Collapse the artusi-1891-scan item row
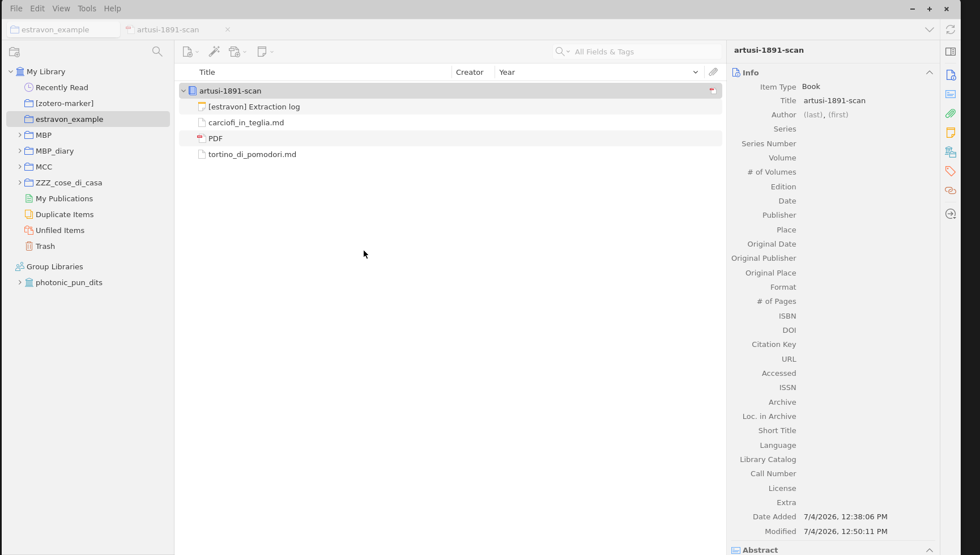The width and height of the screenshot is (980, 555). coord(184,91)
